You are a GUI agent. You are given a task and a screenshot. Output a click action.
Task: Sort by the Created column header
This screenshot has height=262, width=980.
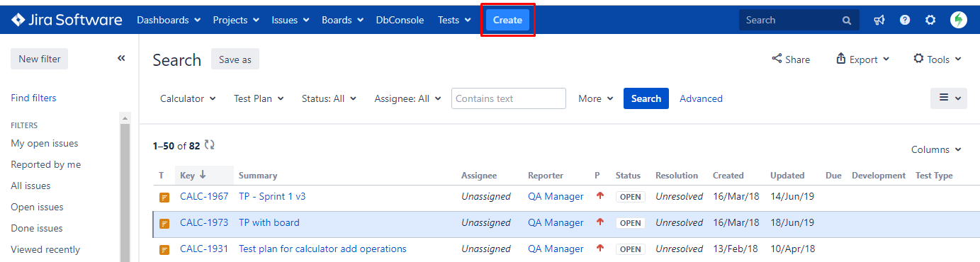click(728, 175)
